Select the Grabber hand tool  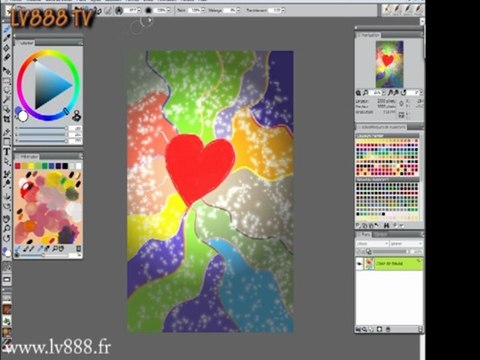[7, 219]
